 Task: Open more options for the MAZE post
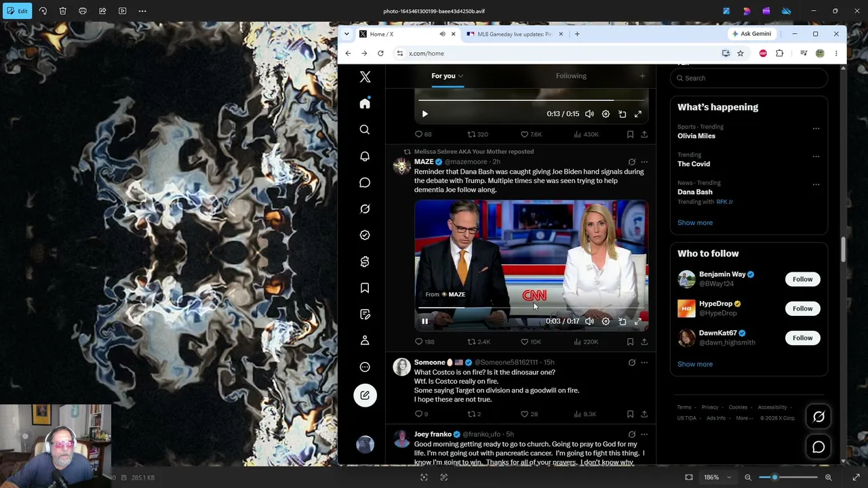[644, 162]
